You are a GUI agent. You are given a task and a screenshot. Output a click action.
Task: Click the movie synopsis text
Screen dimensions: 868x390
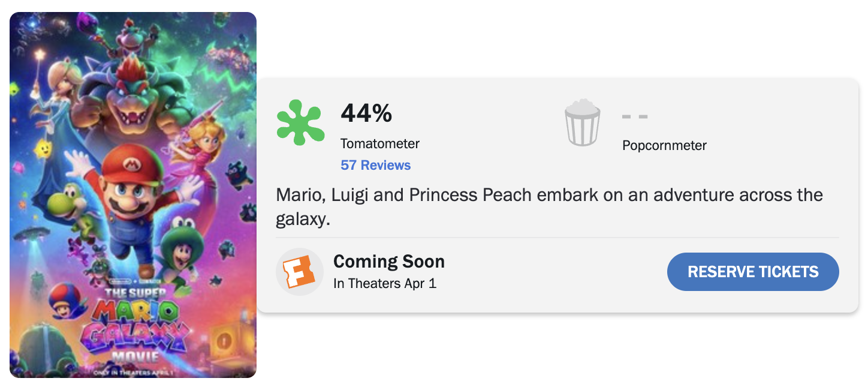click(x=548, y=207)
